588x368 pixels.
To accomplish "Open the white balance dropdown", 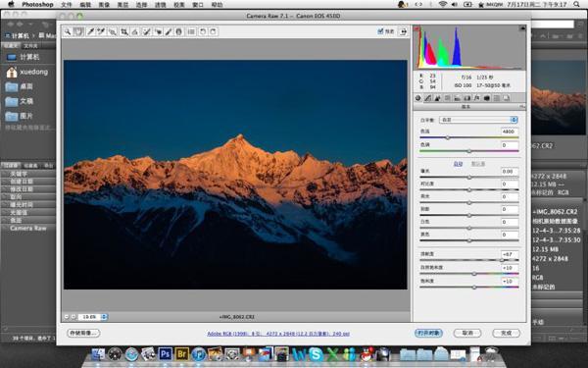I will pyautogui.click(x=478, y=120).
